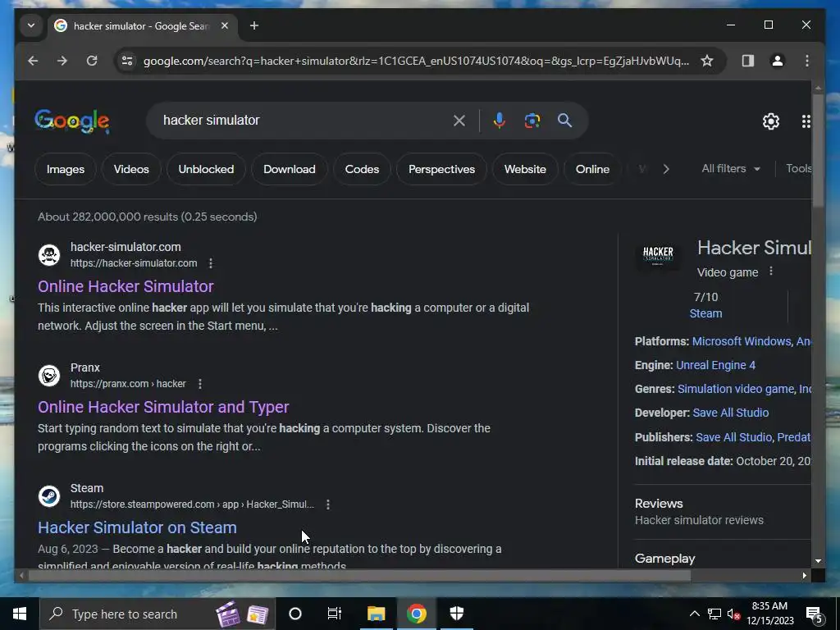Click the vertical page scrollbar
Screen dimensions: 840x630
[x=818, y=150]
